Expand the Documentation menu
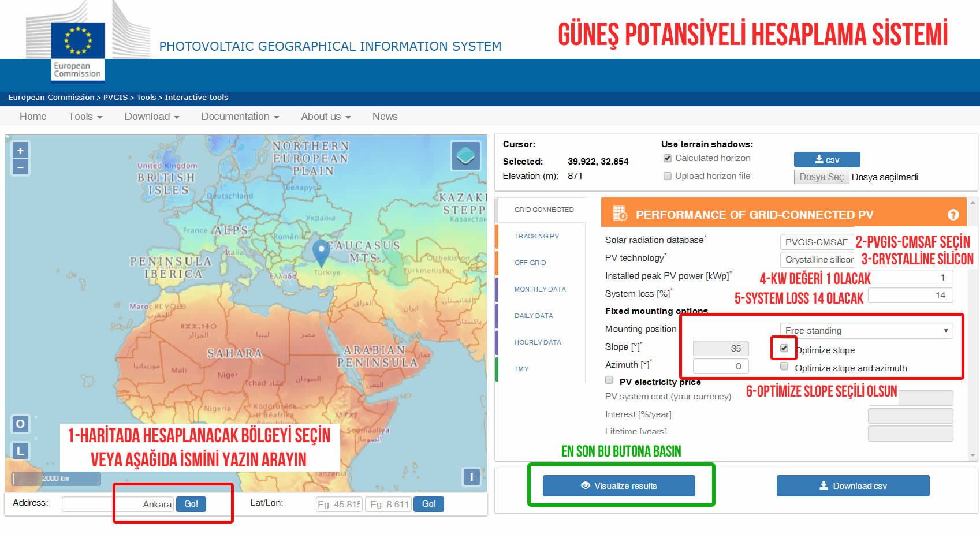Viewport: 980px width, 538px height. coord(240,117)
